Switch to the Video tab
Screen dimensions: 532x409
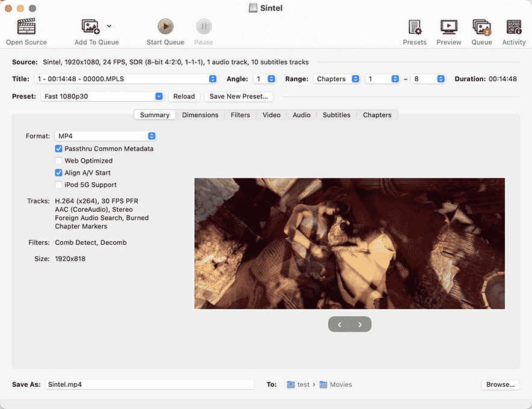pyautogui.click(x=271, y=115)
